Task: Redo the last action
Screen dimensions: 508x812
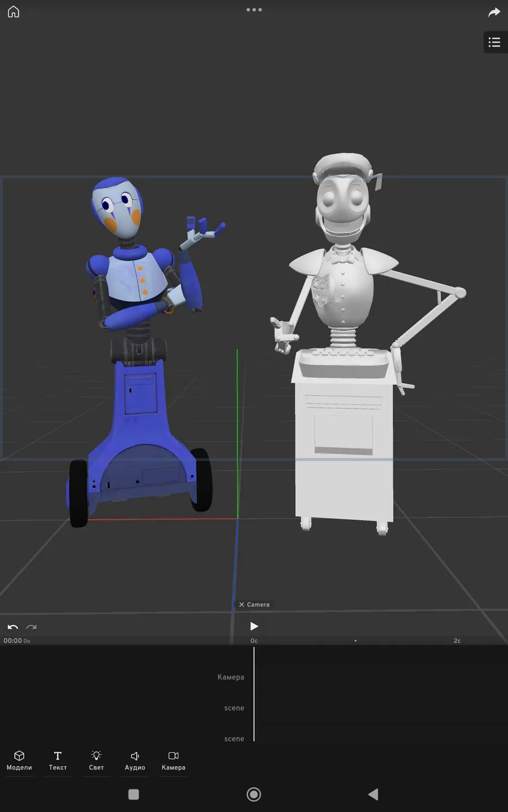Action: click(x=32, y=627)
